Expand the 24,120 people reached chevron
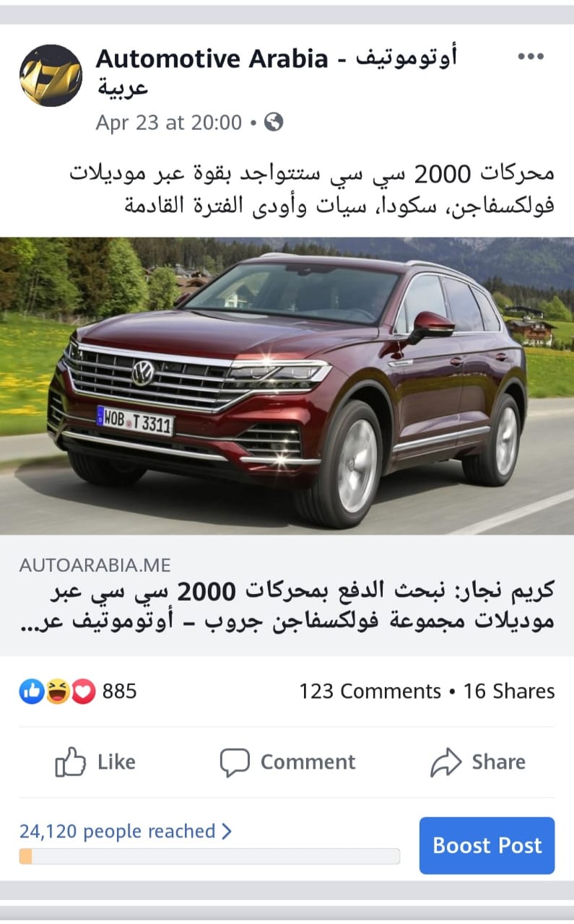Screen dimensions: 574x924 click(x=227, y=832)
